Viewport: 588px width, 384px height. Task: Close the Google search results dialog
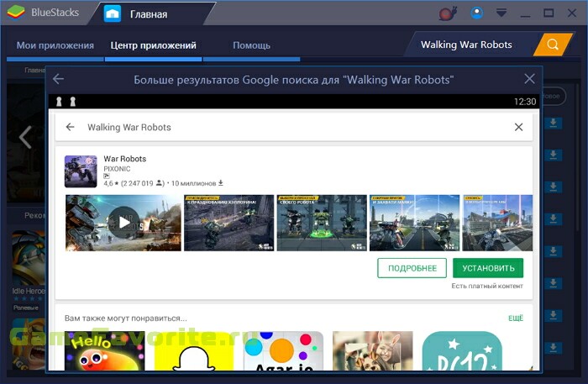529,79
